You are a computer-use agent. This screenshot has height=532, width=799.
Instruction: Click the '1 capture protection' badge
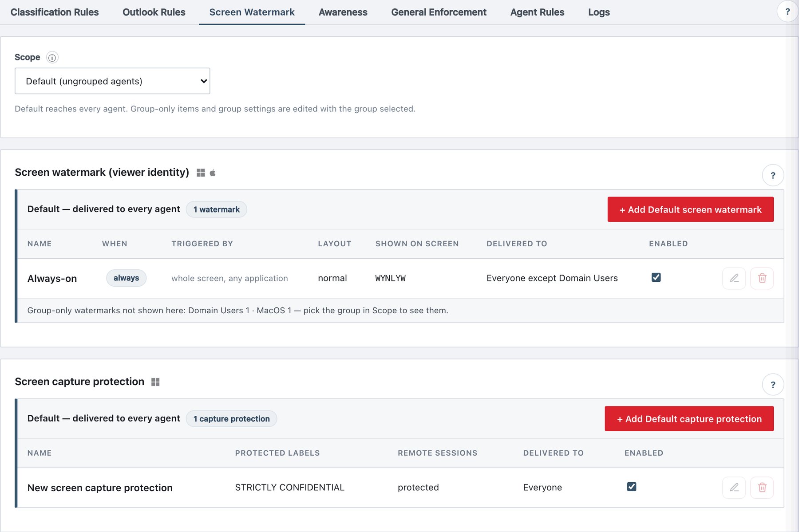tap(231, 419)
